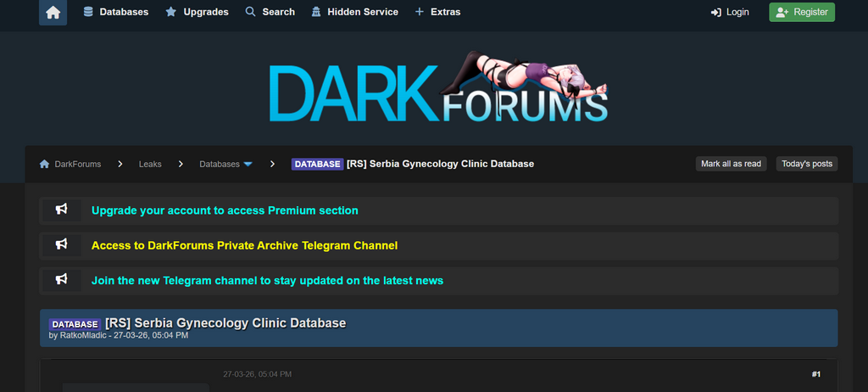Viewport: 868px width, 392px height.
Task: Click the DATABASE tag in thread header
Action: (x=75, y=324)
